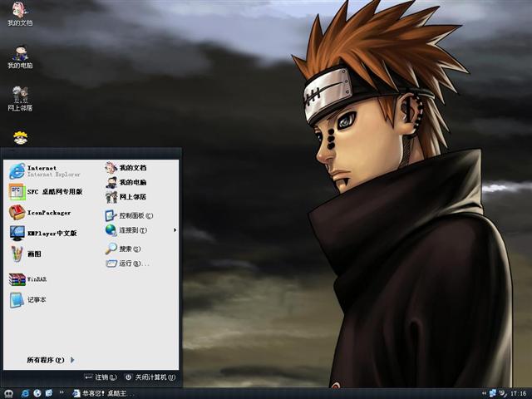Expand the 连接到 submenu arrow
Viewport: 532px width, 399px height.
tap(175, 230)
